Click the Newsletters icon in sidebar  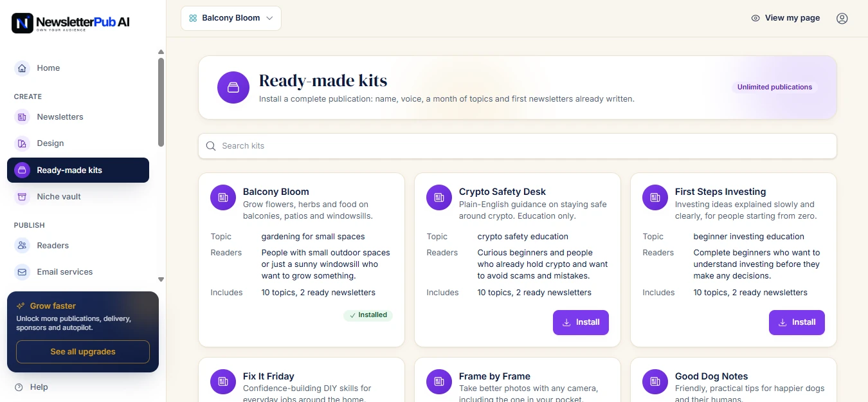pyautogui.click(x=23, y=117)
